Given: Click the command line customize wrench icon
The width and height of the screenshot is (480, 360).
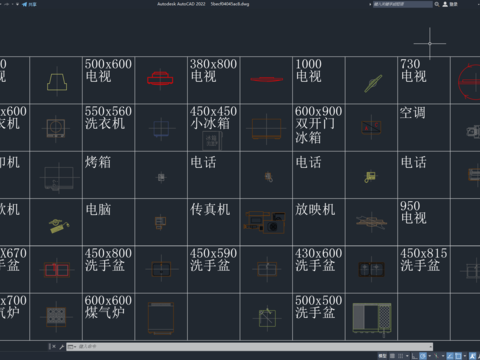Looking at the screenshot, I should [62, 347].
